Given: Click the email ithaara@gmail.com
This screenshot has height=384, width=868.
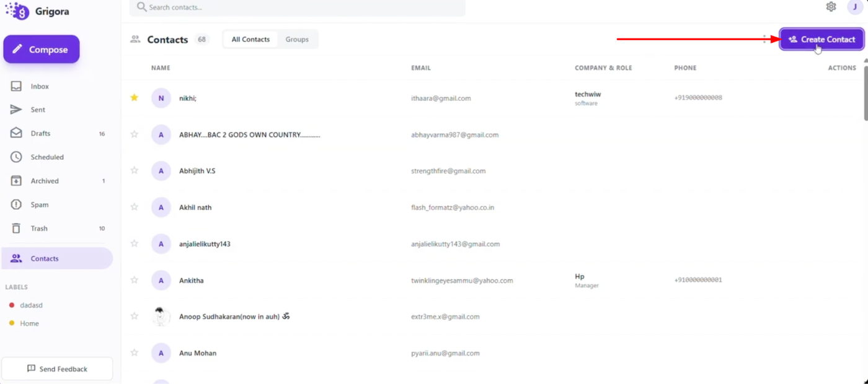Looking at the screenshot, I should (x=441, y=98).
